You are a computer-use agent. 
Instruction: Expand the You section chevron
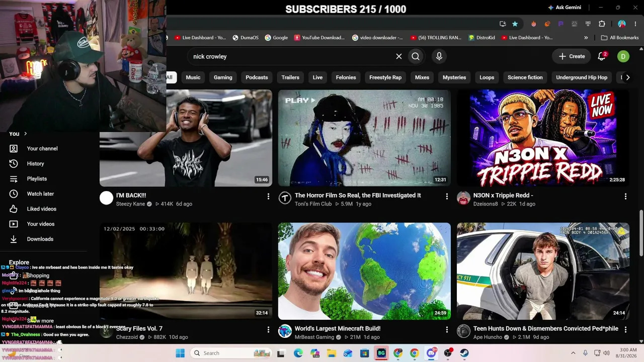25,134
